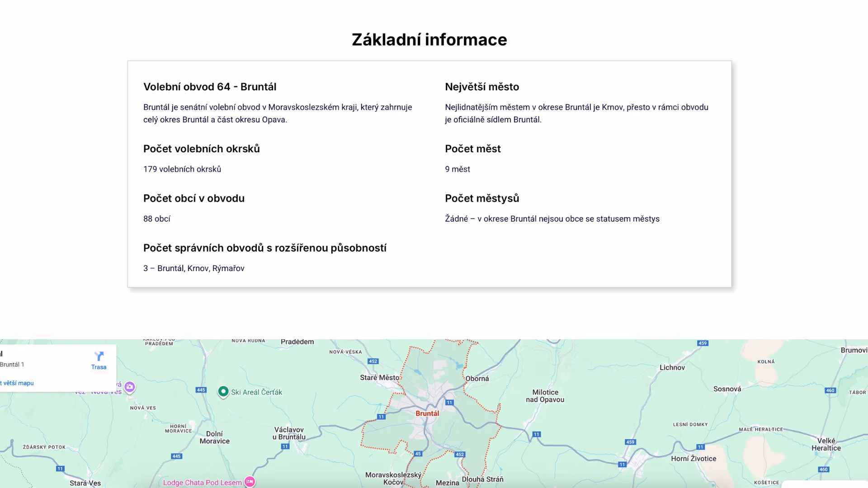The width and height of the screenshot is (868, 488).
Task: Click the highway 11 shield near Václavov
Action: tap(286, 446)
